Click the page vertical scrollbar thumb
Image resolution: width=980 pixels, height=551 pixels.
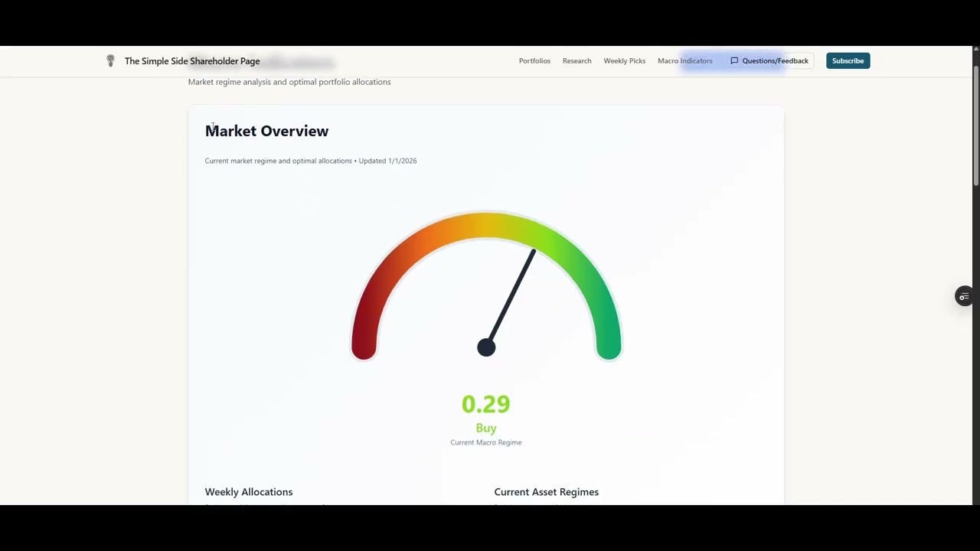click(x=975, y=125)
